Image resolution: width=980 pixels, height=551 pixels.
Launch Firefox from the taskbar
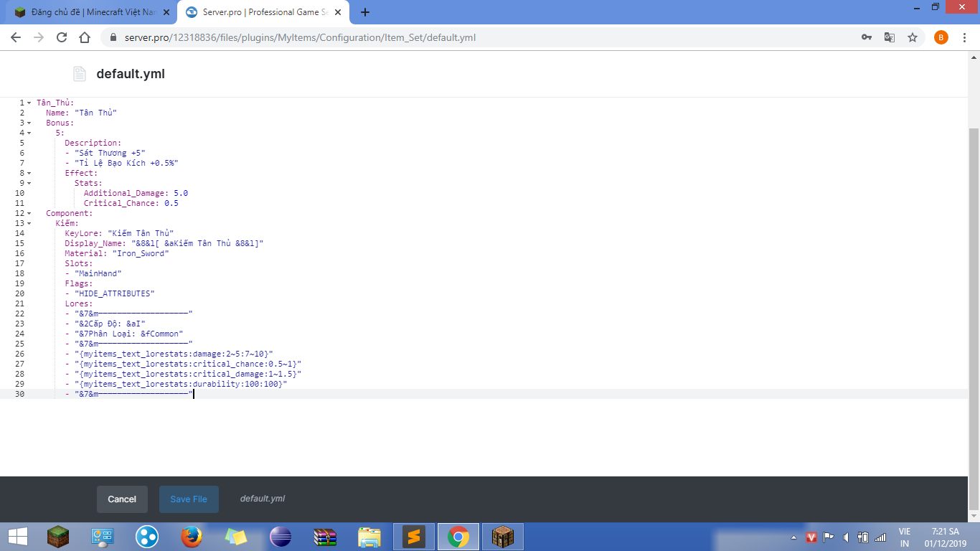(x=192, y=537)
